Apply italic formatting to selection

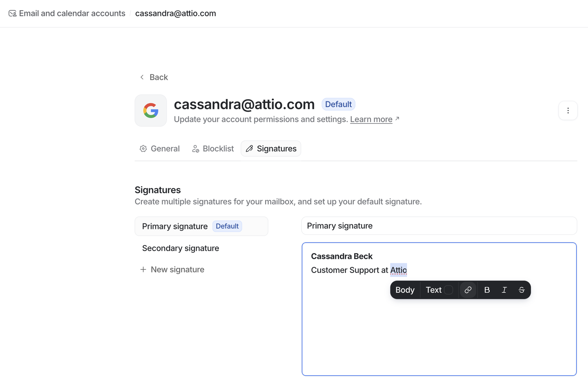504,290
